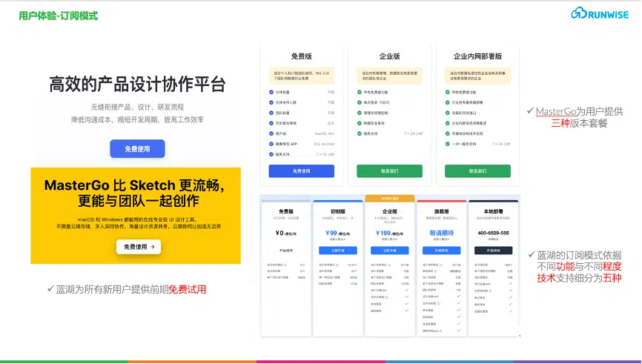Click blue check icon beside 客户端

tap(271, 133)
